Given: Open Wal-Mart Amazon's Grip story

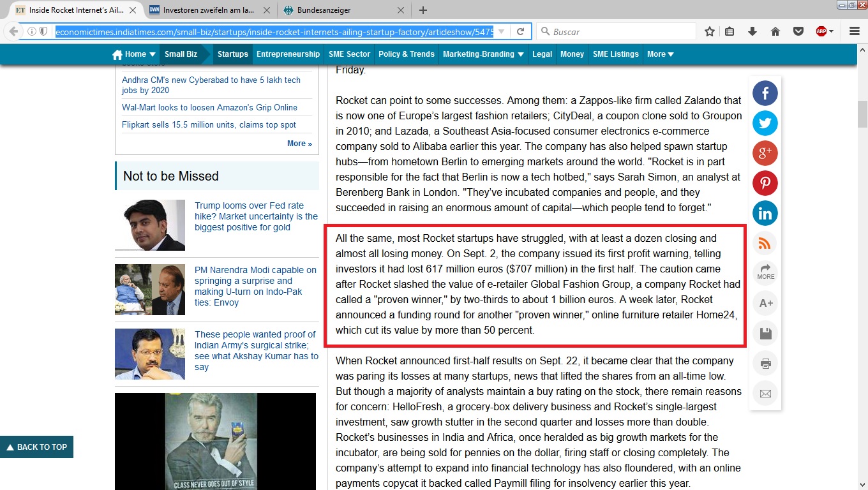Looking at the screenshot, I should click(209, 107).
